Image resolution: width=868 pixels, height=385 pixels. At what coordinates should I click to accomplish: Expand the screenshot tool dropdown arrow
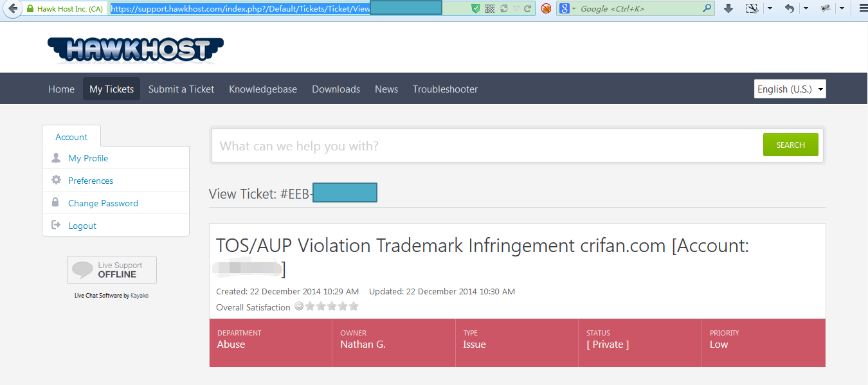[770, 9]
